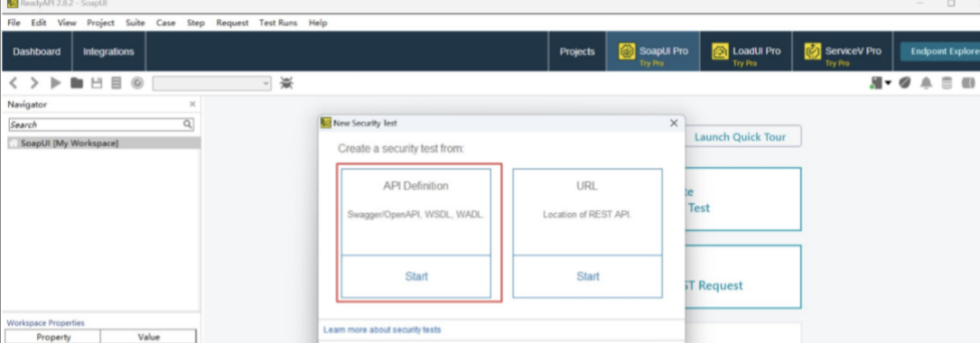The height and width of the screenshot is (343, 980).
Task: Click the database cylinder icon
Action: (947, 83)
